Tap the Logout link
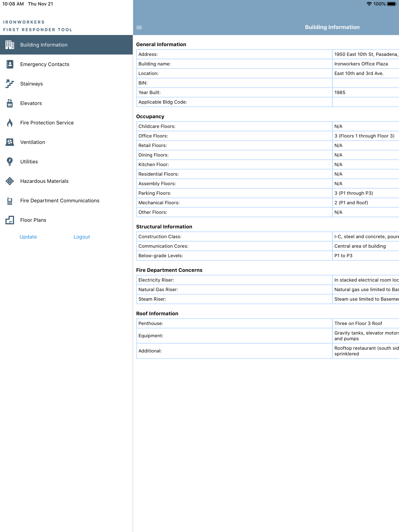This screenshot has height=532, width=399. pyautogui.click(x=82, y=237)
